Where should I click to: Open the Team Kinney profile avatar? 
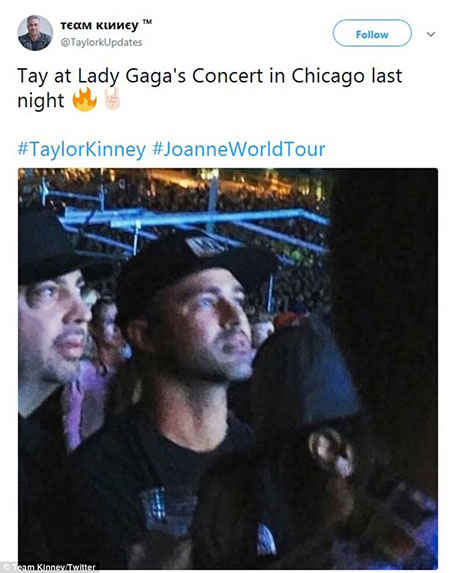click(35, 33)
